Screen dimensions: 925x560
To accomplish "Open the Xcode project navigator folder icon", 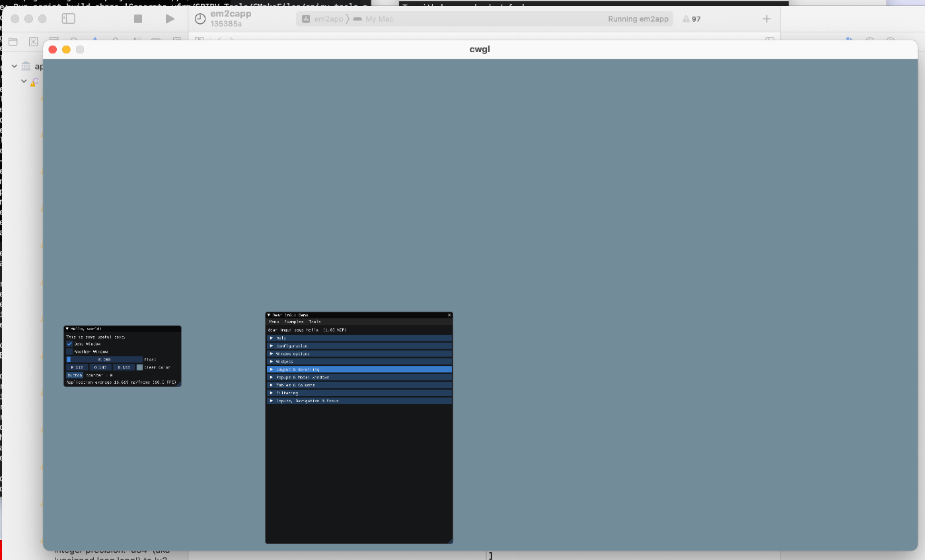I will (x=13, y=41).
